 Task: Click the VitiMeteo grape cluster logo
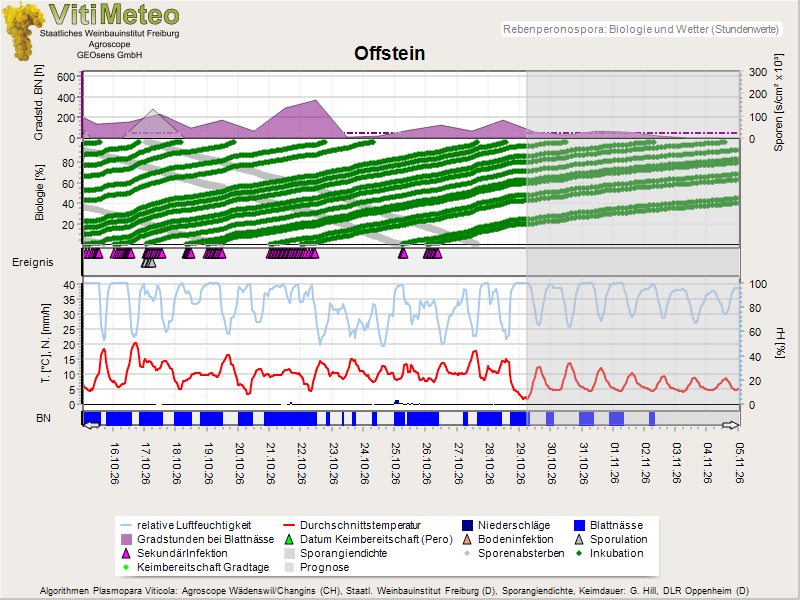[x=21, y=31]
